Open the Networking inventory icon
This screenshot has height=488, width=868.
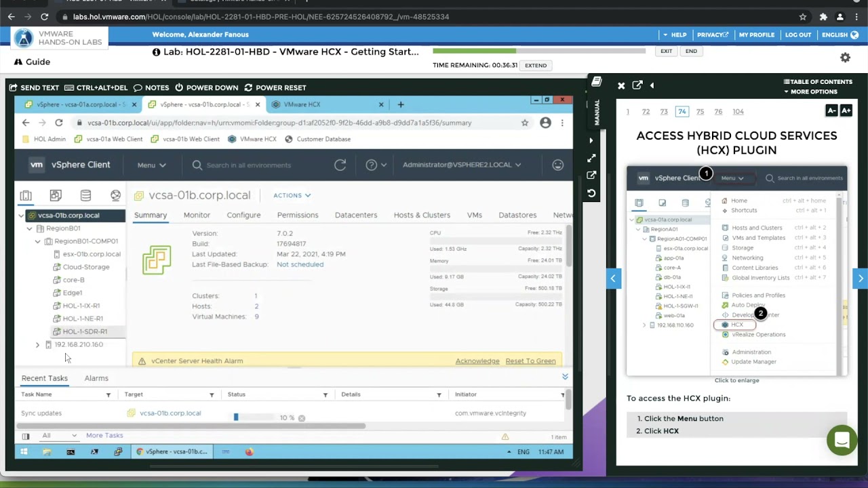click(x=115, y=195)
